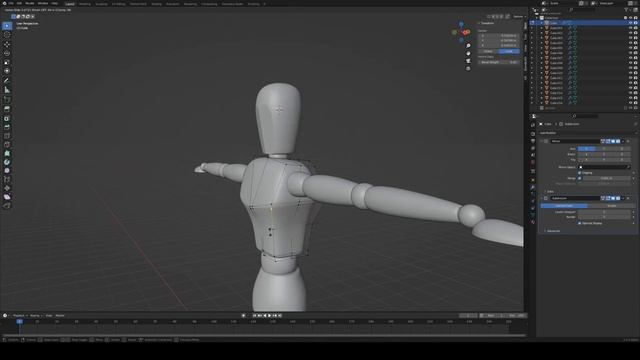Expand Cube.013 in the outliner
640x360 pixels.
[x=542, y=88]
